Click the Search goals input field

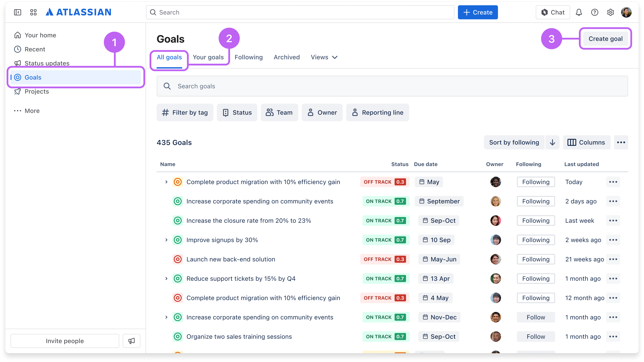pyautogui.click(x=392, y=86)
